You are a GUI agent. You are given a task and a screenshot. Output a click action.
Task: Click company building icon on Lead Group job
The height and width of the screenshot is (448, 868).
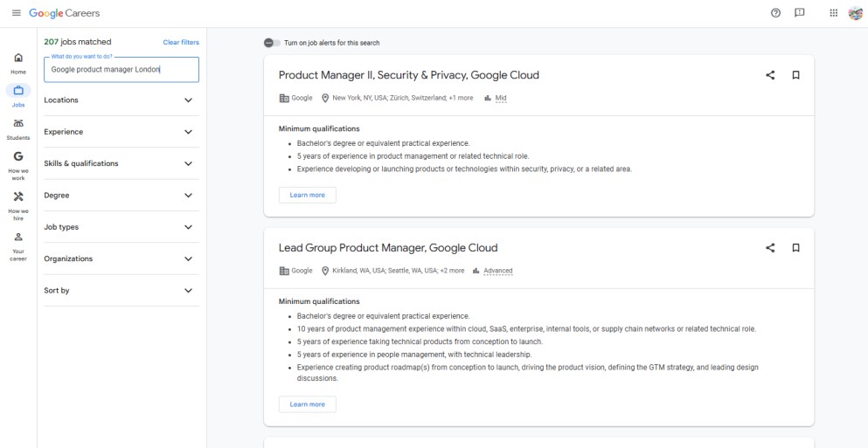[284, 271]
